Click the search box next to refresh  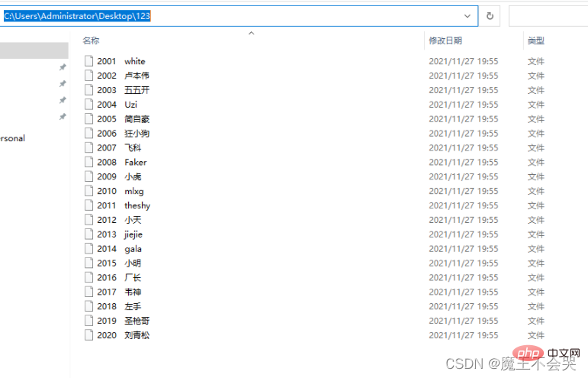click(x=548, y=16)
